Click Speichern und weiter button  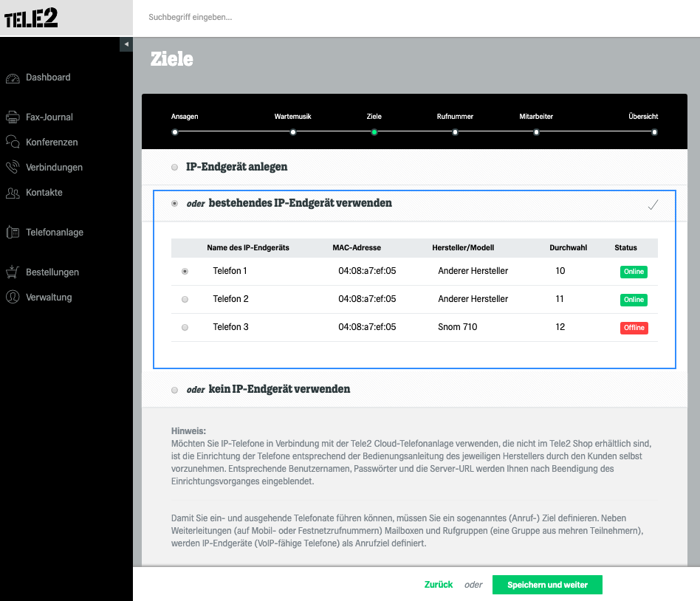(x=547, y=585)
